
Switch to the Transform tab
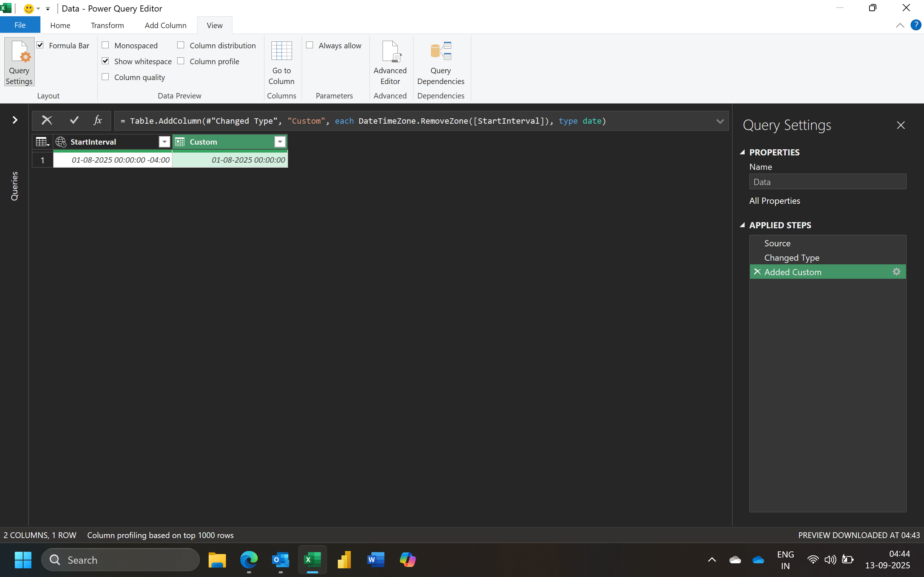click(107, 25)
